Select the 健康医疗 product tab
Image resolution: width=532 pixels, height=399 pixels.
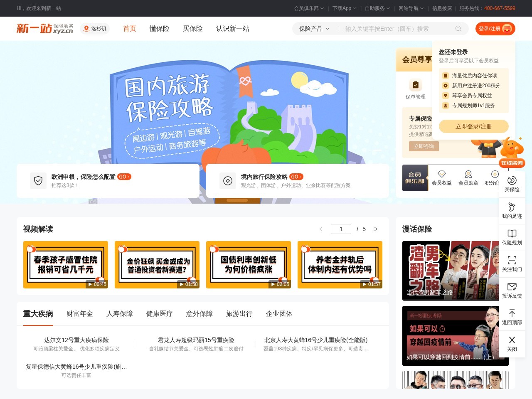[160, 314]
